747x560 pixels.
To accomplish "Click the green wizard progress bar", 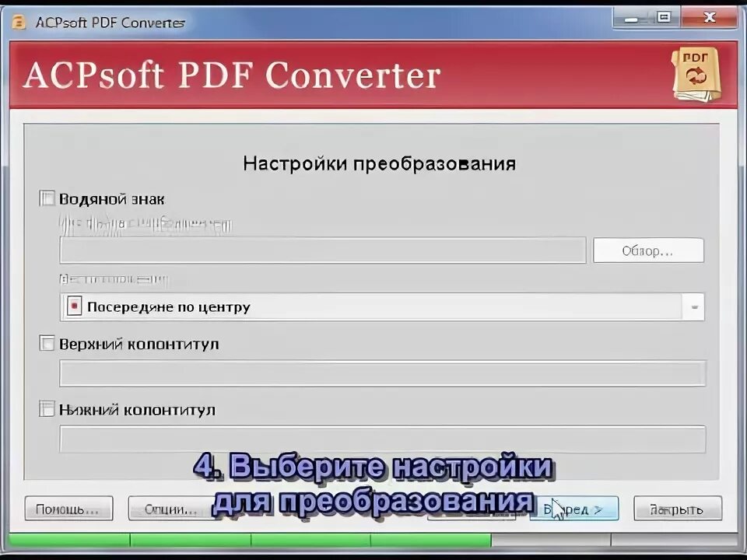I will pos(373,540).
